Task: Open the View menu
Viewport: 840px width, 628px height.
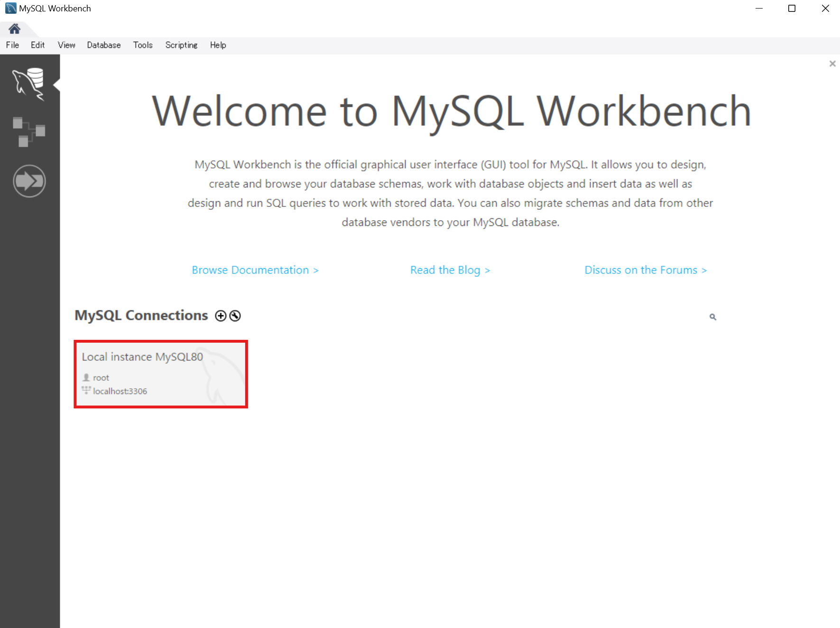Action: pyautogui.click(x=66, y=45)
